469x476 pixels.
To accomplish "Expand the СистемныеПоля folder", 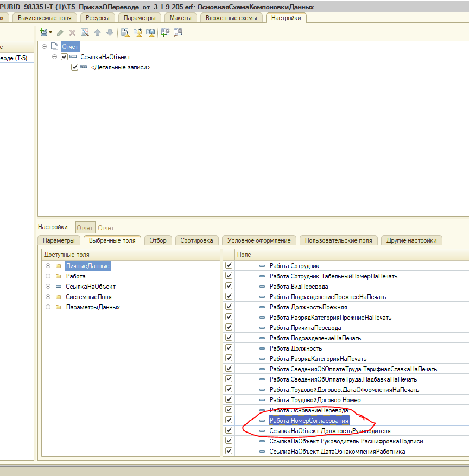I will point(48,296).
